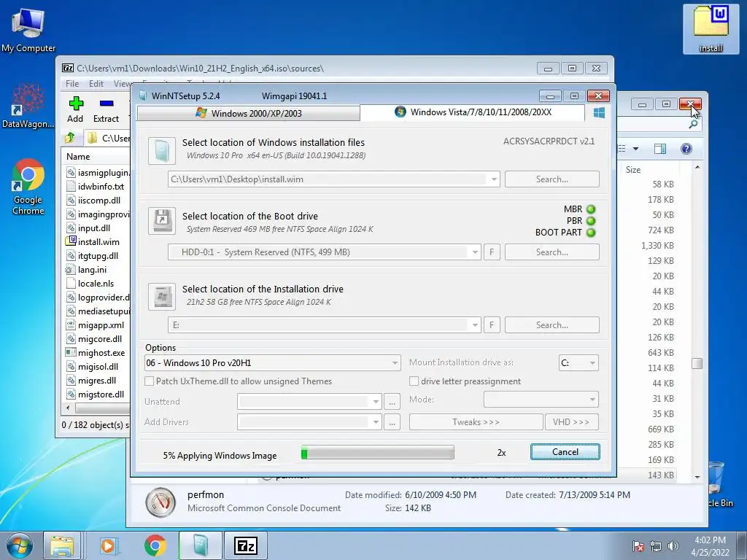Click the clock showing 4:02 PM
This screenshot has width=747, height=560.
click(x=710, y=540)
